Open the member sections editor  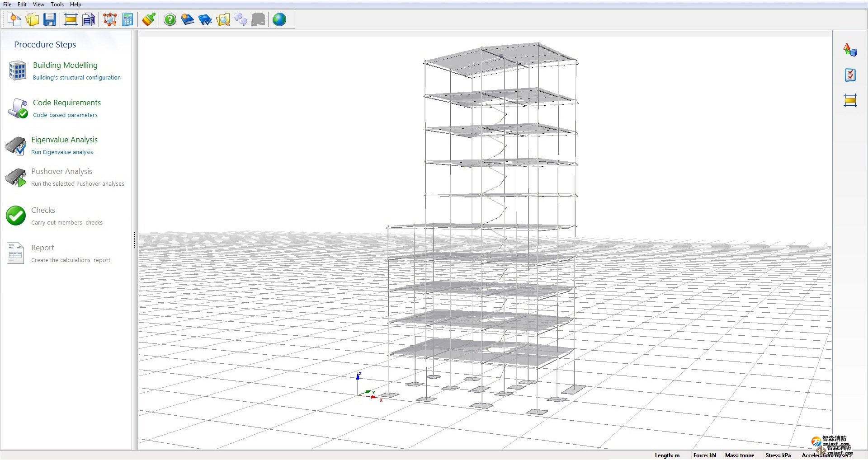71,19
